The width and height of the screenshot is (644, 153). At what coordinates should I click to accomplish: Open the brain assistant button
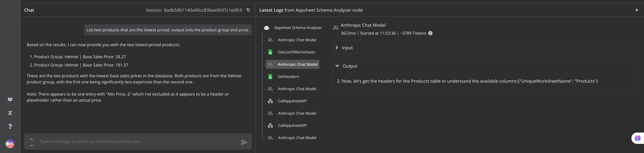[638, 138]
